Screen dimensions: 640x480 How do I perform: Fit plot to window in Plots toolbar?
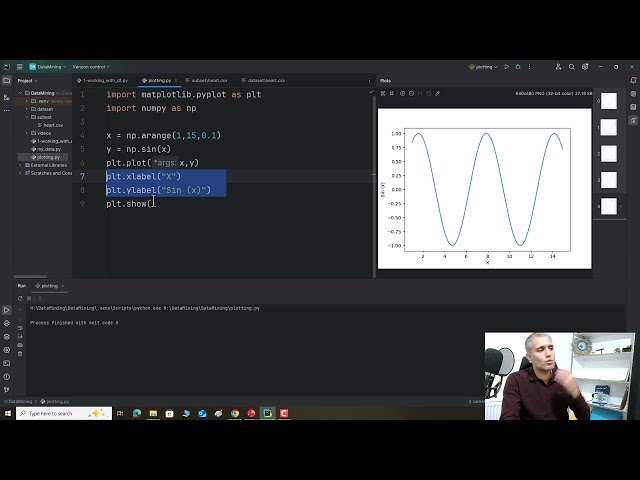[383, 93]
